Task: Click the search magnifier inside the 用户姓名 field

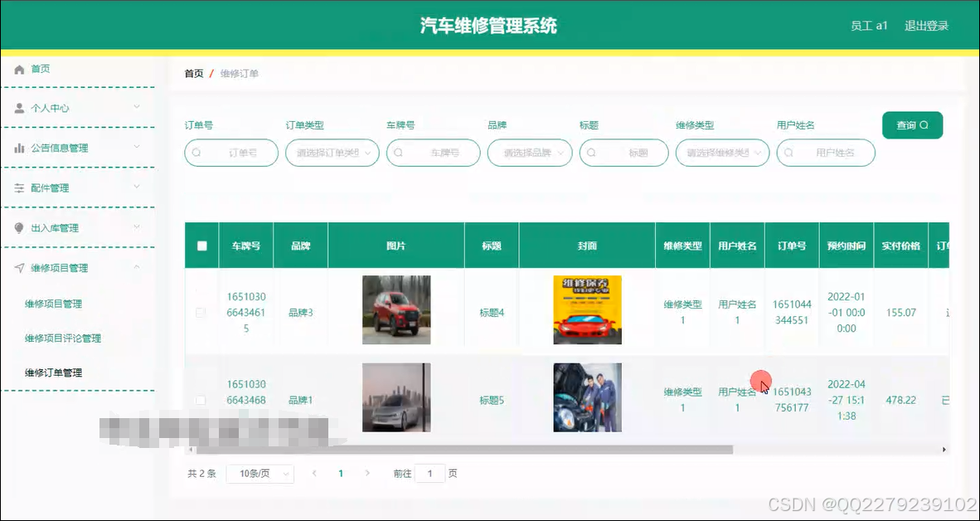Action: pyautogui.click(x=790, y=153)
